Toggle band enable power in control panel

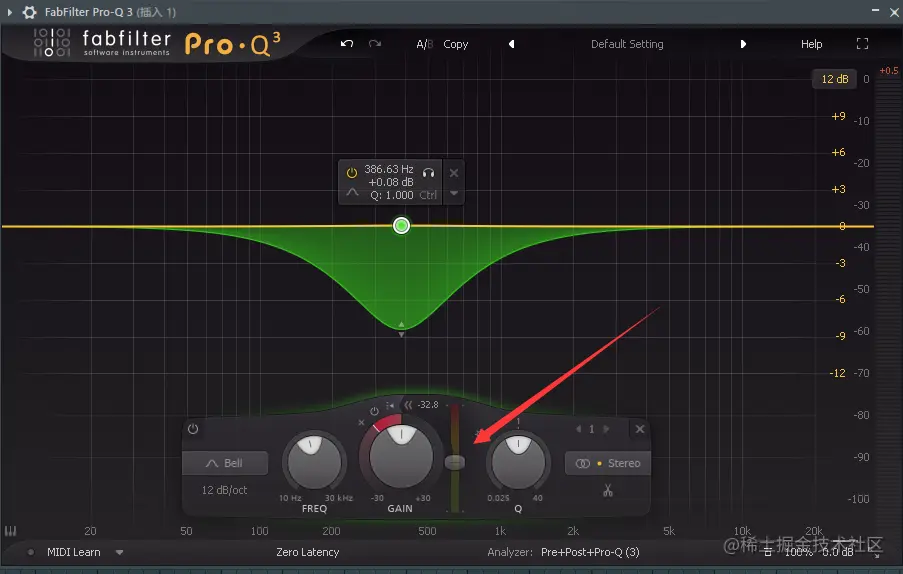[193, 429]
